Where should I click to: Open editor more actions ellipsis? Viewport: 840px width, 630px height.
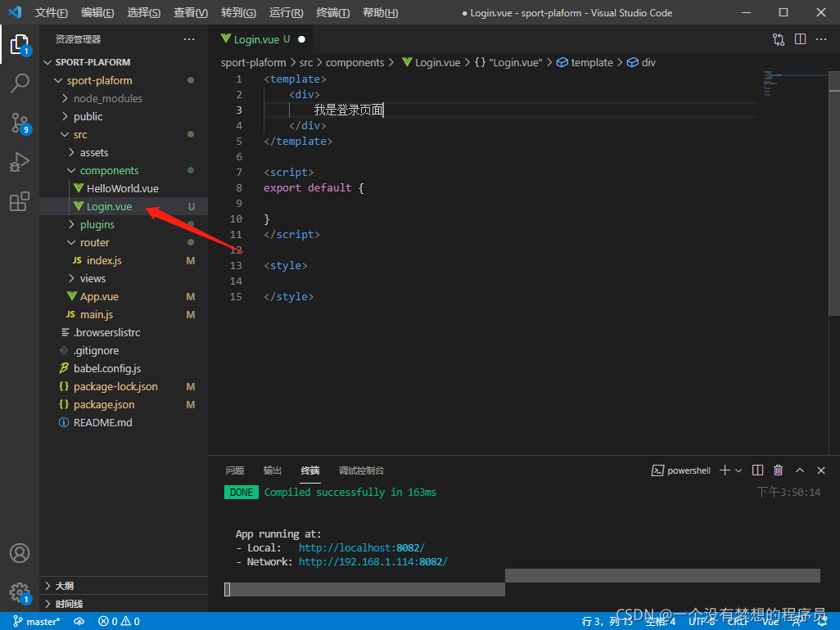point(821,39)
